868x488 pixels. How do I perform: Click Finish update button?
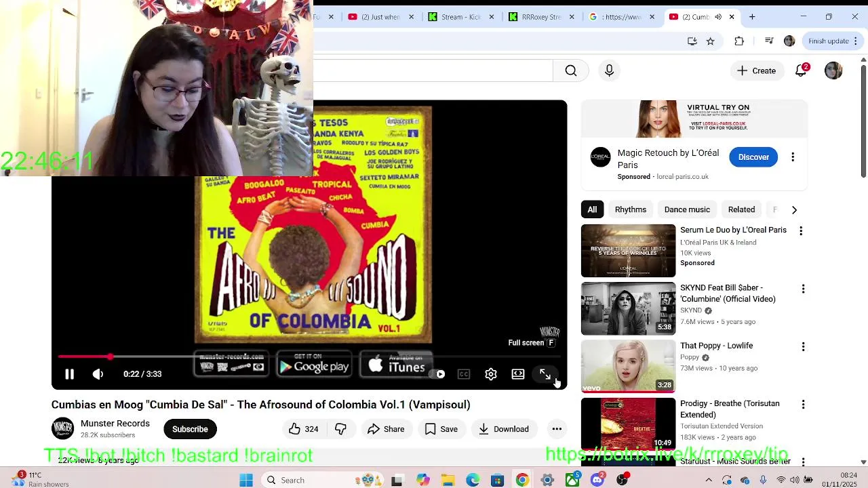click(833, 41)
